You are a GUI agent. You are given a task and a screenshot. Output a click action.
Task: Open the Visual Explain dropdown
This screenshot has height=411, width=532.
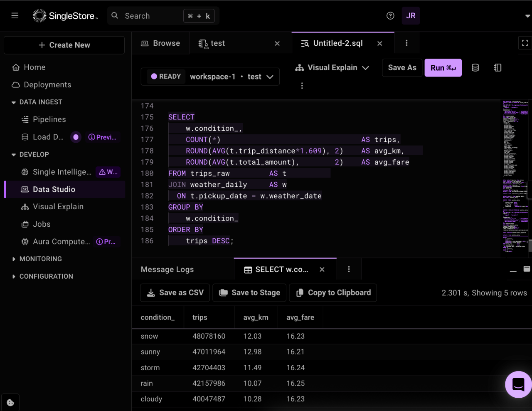[x=331, y=67]
